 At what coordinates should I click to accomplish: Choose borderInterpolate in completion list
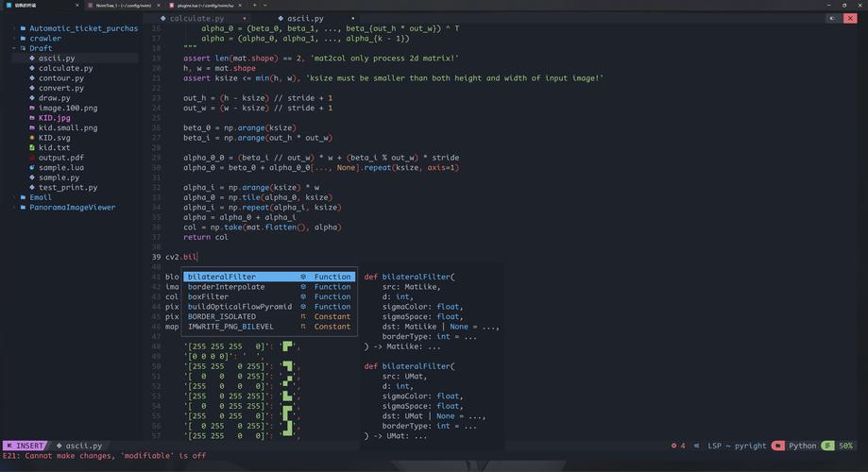[226, 287]
